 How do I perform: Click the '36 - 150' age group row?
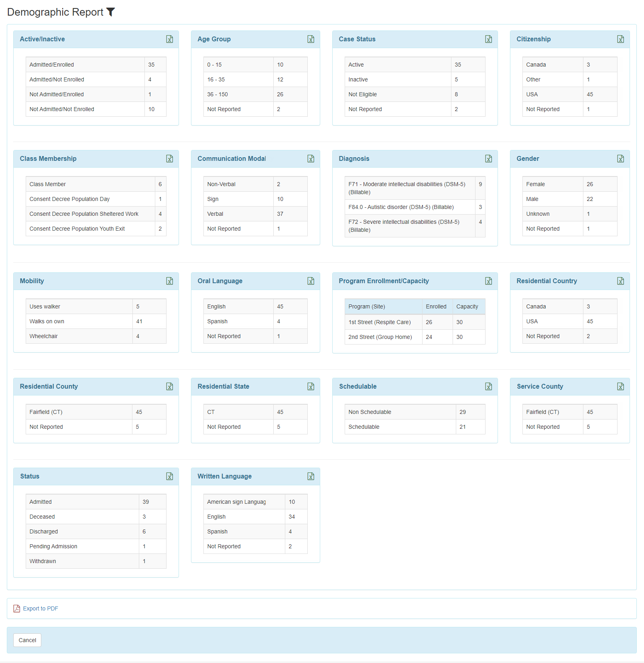tap(255, 94)
